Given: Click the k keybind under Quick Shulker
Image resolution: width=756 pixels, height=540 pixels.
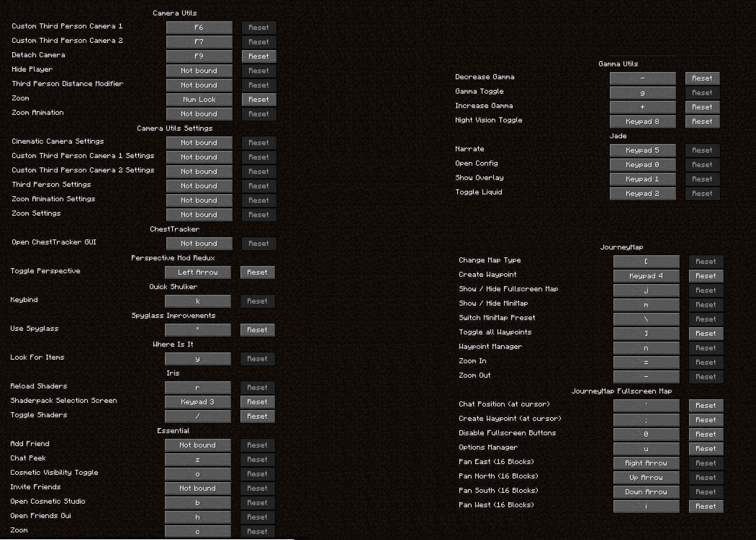Looking at the screenshot, I should click(x=198, y=301).
